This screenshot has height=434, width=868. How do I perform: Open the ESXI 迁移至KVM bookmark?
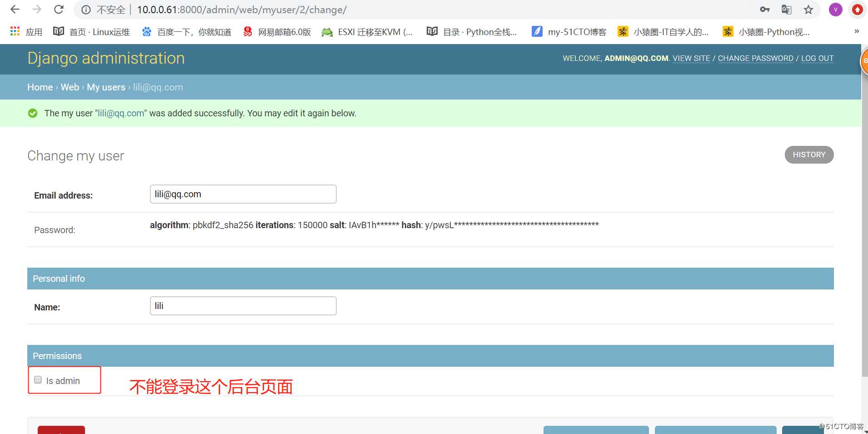(x=367, y=32)
